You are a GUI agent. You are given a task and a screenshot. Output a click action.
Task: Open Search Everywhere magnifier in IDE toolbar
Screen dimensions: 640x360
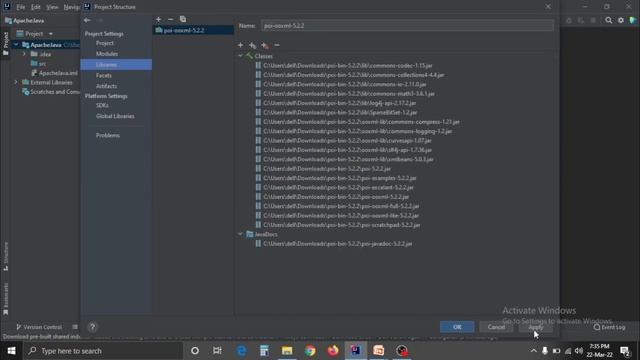click(x=609, y=20)
